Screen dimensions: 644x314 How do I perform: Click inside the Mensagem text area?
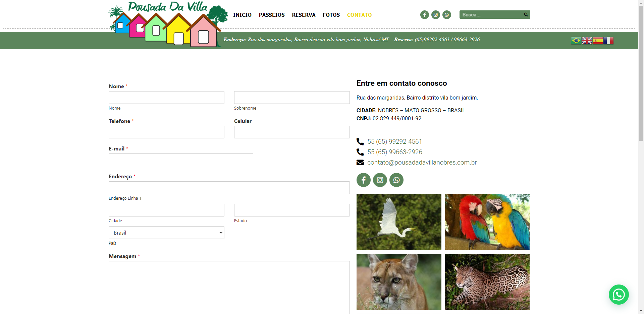[229, 288]
